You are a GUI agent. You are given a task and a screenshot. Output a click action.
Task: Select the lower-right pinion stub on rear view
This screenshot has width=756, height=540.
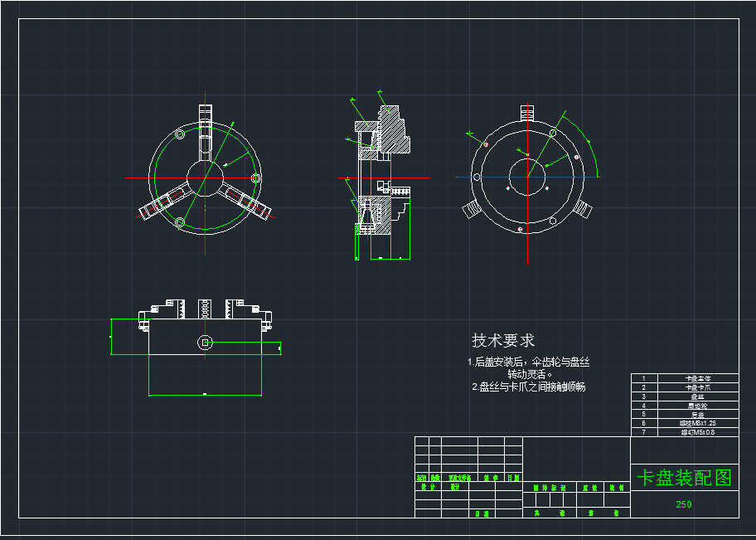coord(583,208)
